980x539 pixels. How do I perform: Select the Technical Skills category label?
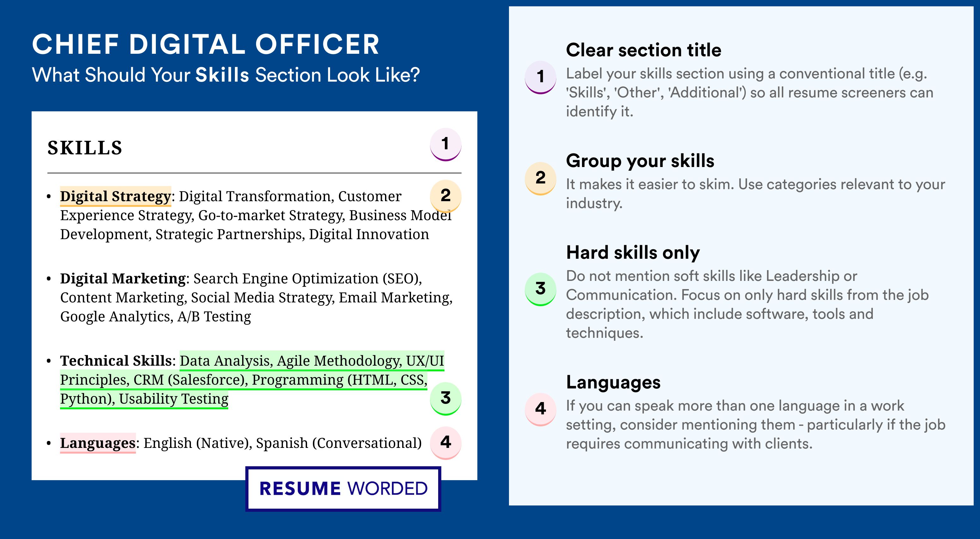pyautogui.click(x=116, y=361)
